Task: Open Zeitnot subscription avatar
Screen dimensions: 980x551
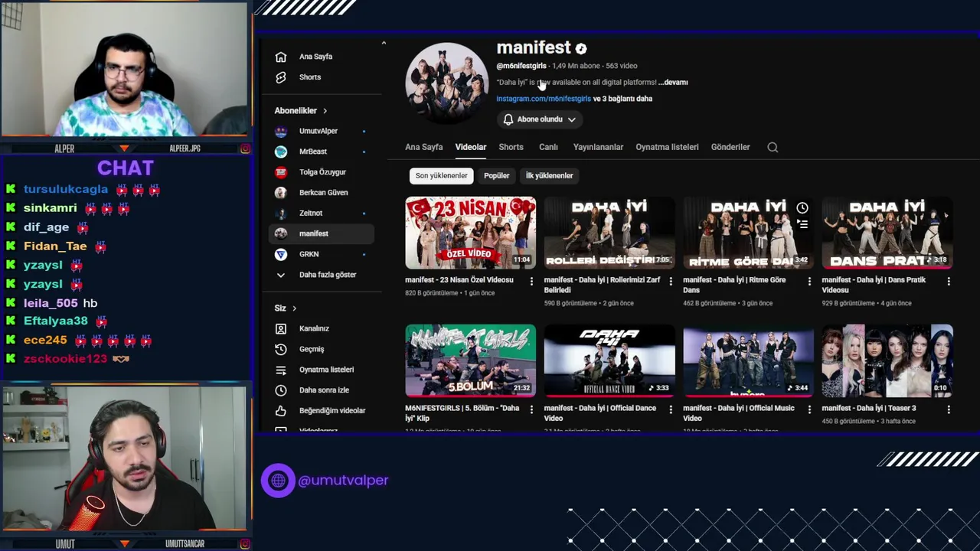Action: coord(281,213)
